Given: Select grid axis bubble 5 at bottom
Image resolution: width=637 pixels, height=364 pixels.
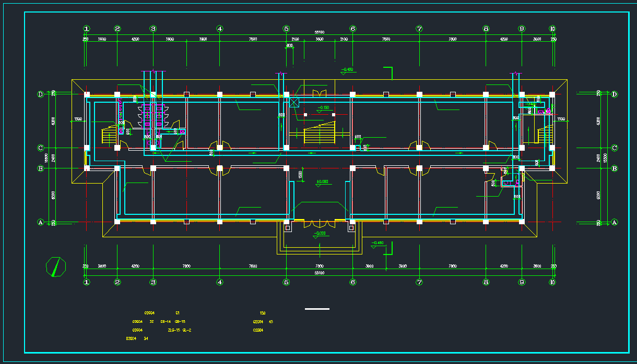Looking at the screenshot, I should pos(286,282).
